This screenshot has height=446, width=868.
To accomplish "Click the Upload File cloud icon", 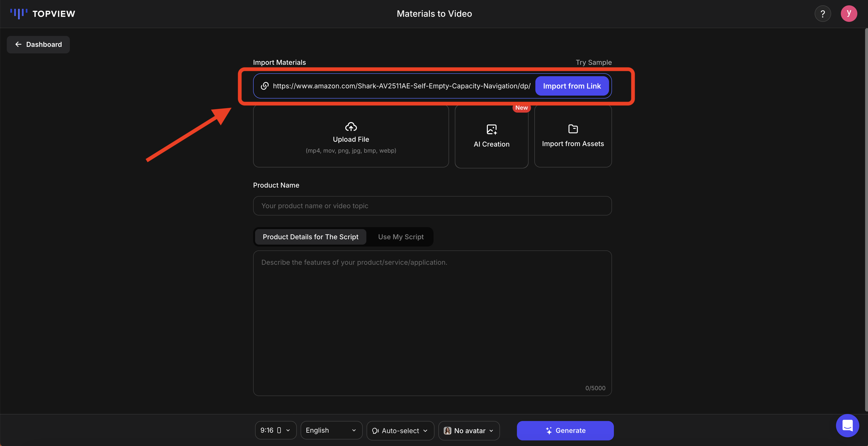I will click(351, 127).
